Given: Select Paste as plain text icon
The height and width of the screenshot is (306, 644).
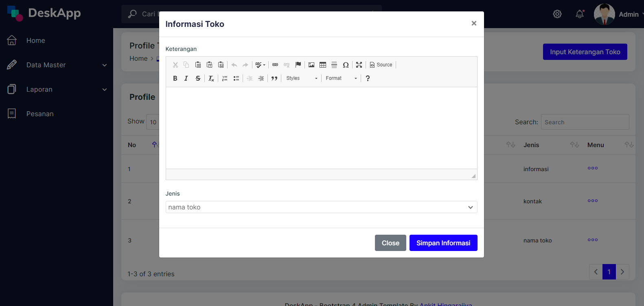Looking at the screenshot, I should tap(209, 65).
